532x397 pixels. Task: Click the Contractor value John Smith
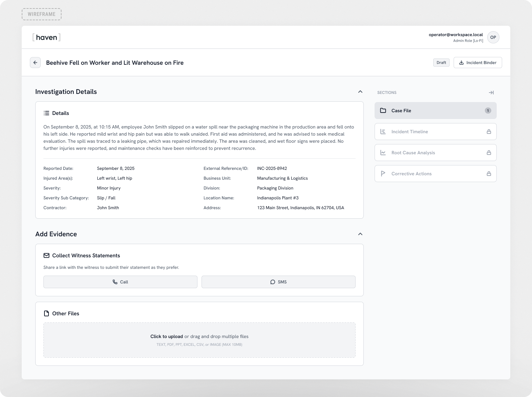point(108,208)
